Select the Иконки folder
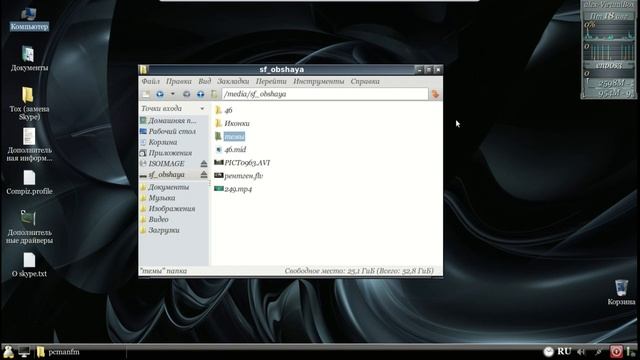The width and height of the screenshot is (640, 360). coord(232,123)
